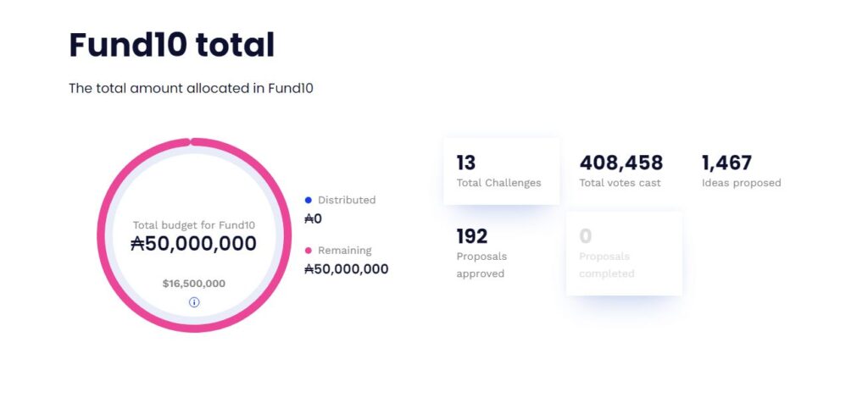
Task: Select the Proposals completed card
Action: tap(624, 254)
